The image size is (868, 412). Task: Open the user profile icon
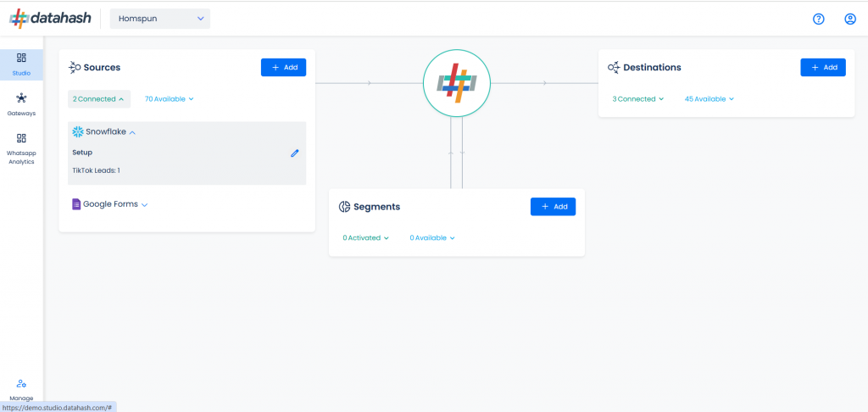click(849, 19)
